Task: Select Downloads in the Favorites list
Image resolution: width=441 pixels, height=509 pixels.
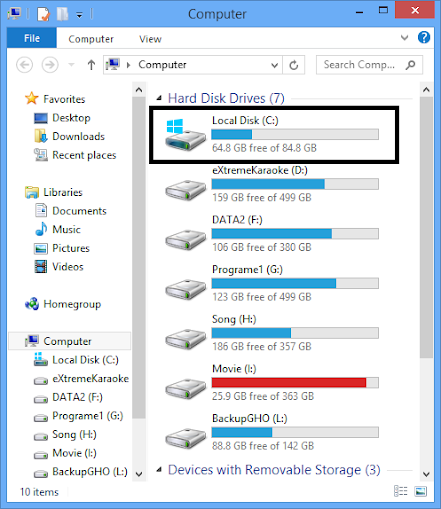Action: point(79,136)
